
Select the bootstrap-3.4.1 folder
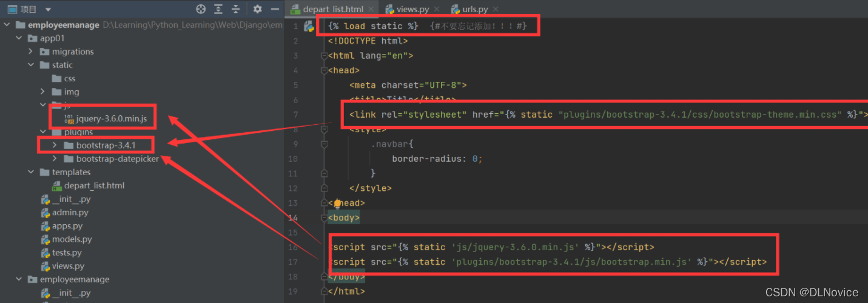tap(106, 145)
